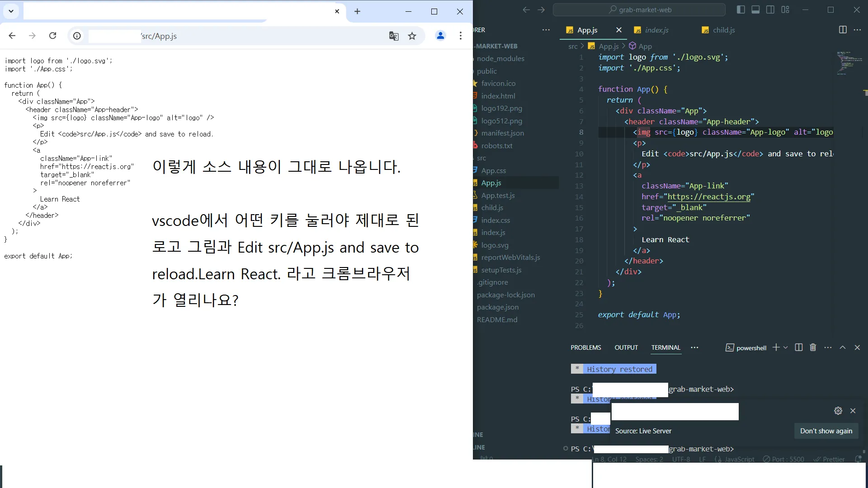Open logo.svg in explorer
Viewport: 868px width, 488px height.
495,245
